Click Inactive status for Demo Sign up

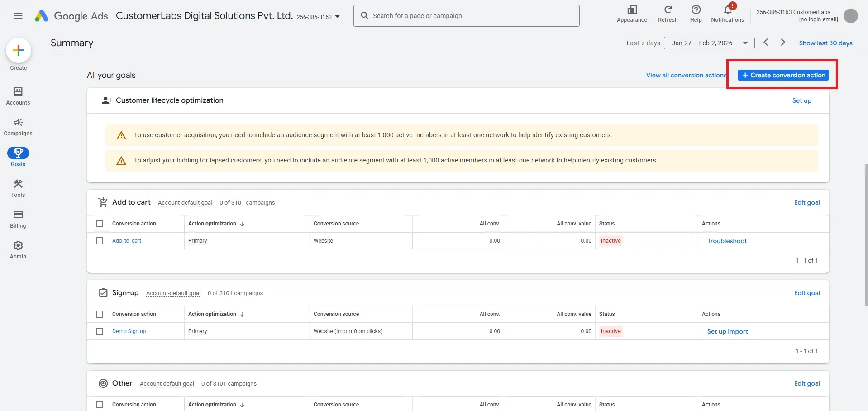click(x=610, y=331)
